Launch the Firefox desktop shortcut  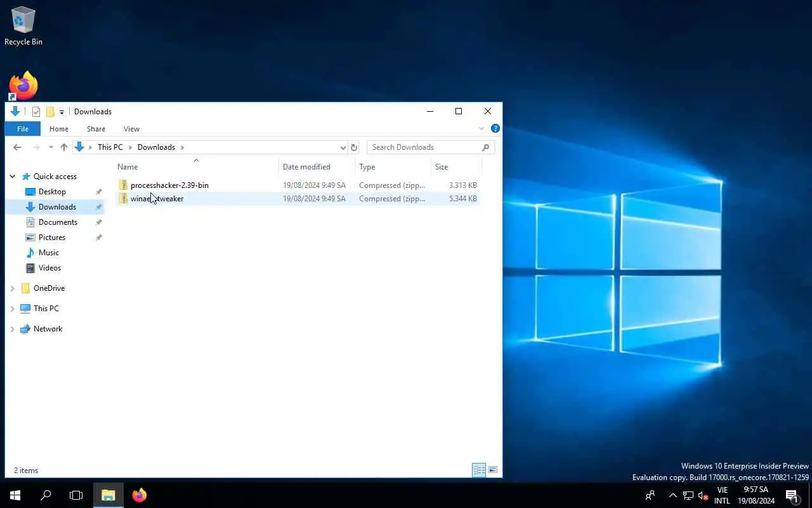pyautogui.click(x=23, y=86)
